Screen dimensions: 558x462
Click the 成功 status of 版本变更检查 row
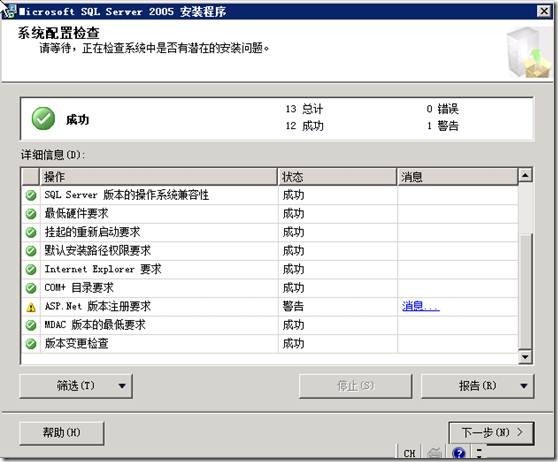tap(293, 343)
